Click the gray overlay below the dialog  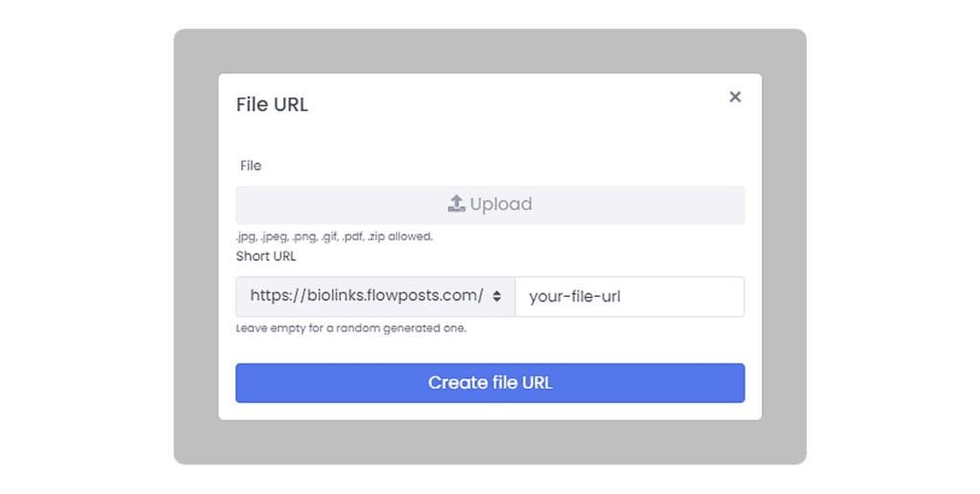pos(490,441)
